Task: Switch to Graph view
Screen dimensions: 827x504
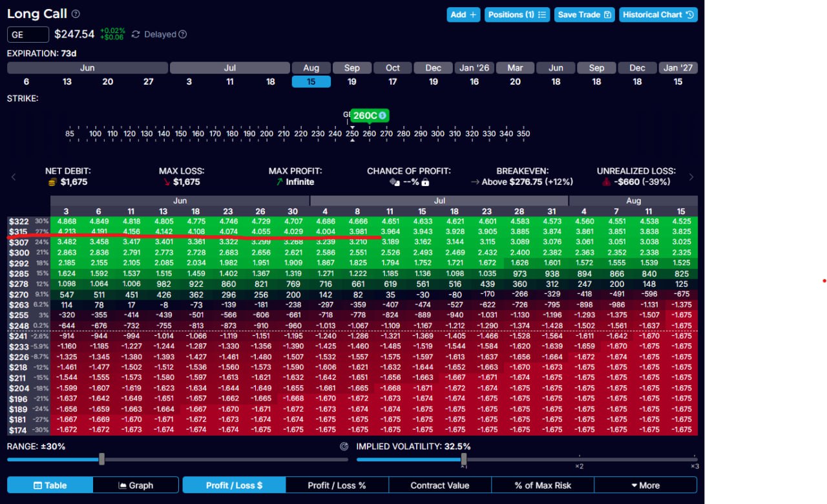Action: (136, 485)
